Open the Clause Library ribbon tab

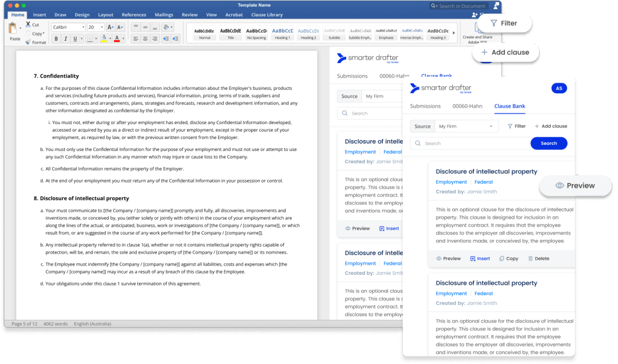click(x=267, y=15)
